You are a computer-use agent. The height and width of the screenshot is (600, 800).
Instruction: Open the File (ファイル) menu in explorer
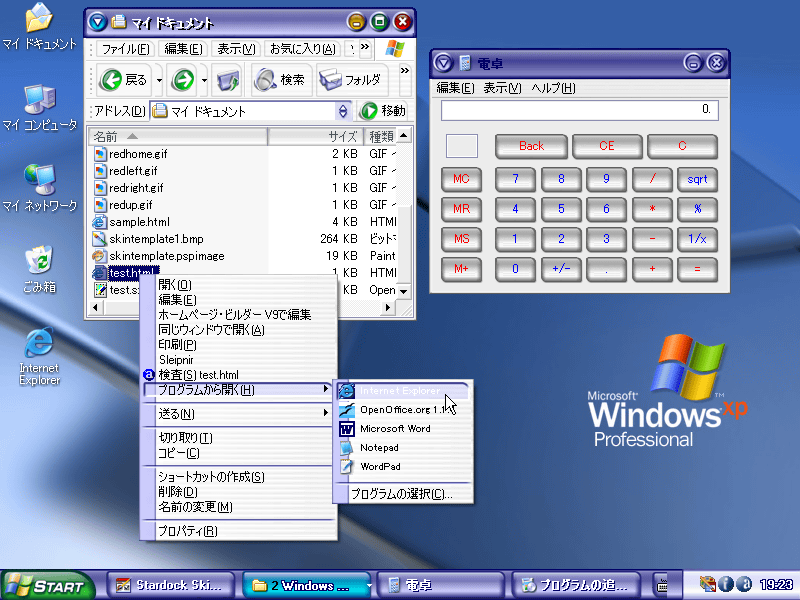tap(125, 48)
